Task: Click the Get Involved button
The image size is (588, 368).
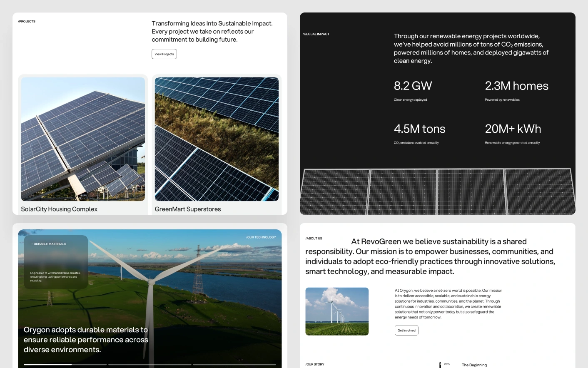Action: click(x=406, y=331)
